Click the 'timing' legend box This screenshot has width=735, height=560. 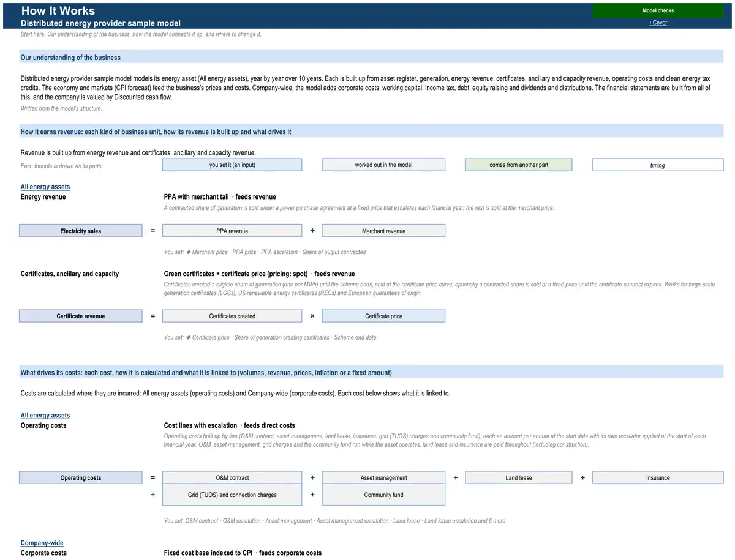tap(658, 165)
